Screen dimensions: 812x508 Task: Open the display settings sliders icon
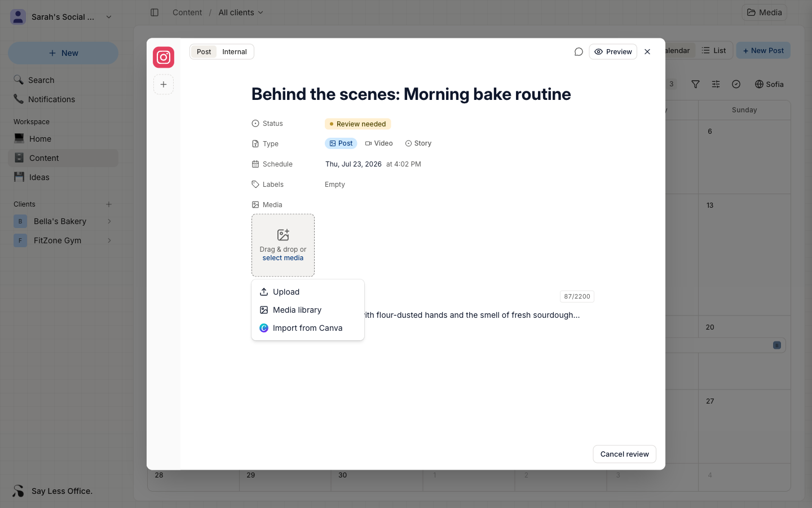coord(716,84)
